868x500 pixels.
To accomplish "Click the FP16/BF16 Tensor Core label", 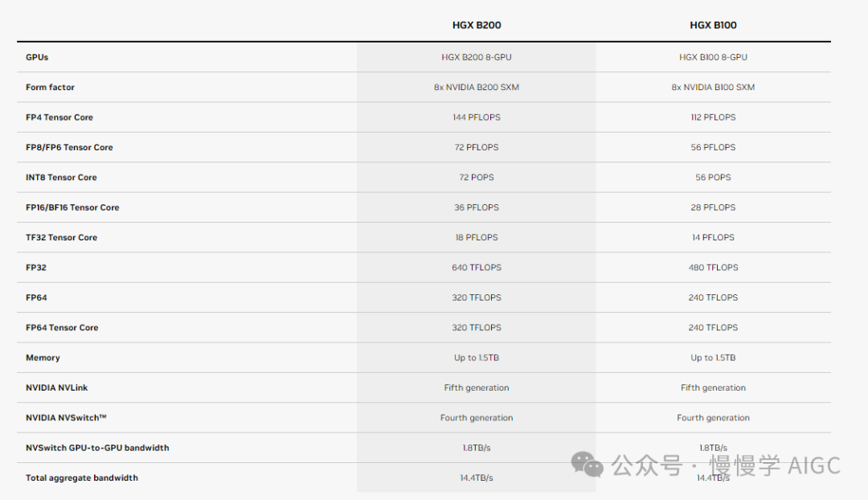I will coord(72,207).
